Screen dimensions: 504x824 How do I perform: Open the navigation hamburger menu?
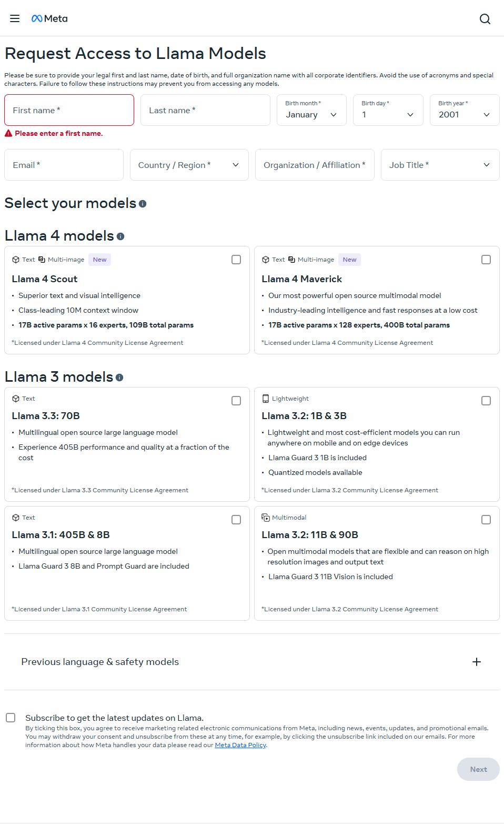click(x=14, y=18)
